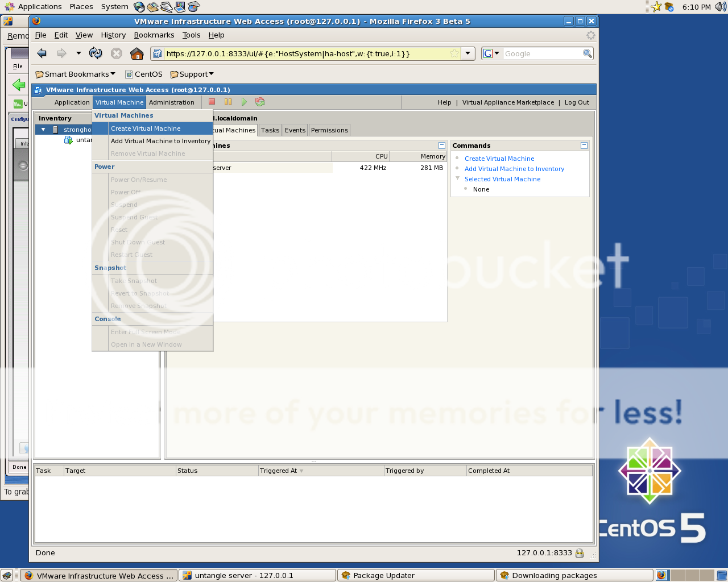
Task: Open the word processor launcher icon in top panel
Action: [166, 7]
